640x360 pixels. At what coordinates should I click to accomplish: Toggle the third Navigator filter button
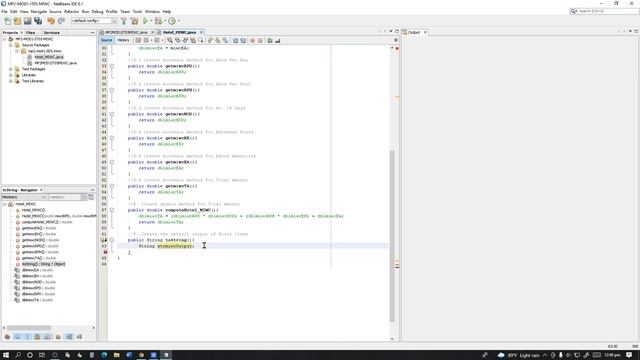pos(27,337)
